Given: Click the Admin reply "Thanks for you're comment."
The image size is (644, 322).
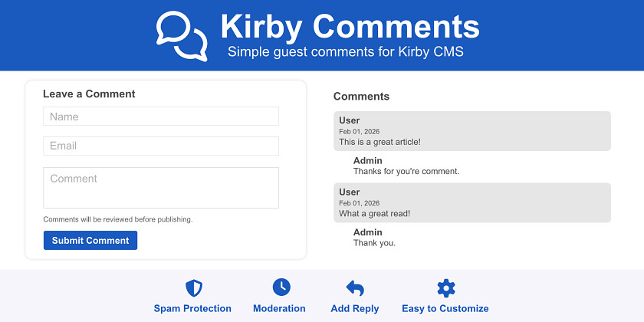Looking at the screenshot, I should 406,171.
